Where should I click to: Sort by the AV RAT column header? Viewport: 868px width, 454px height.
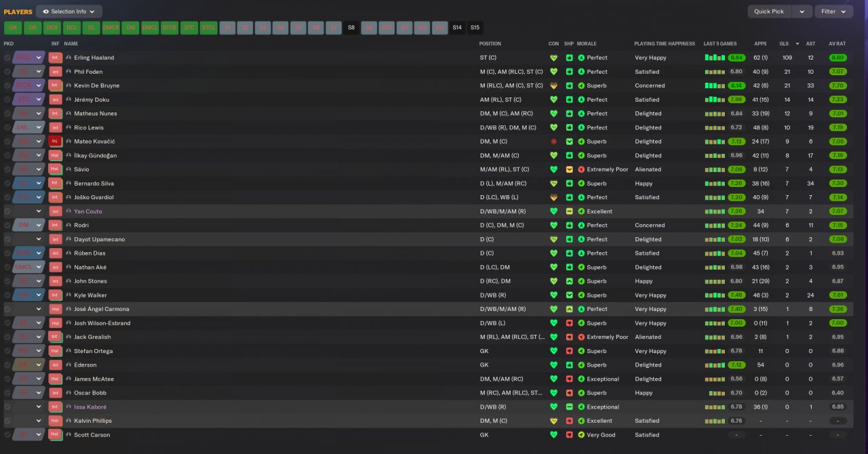tap(837, 43)
